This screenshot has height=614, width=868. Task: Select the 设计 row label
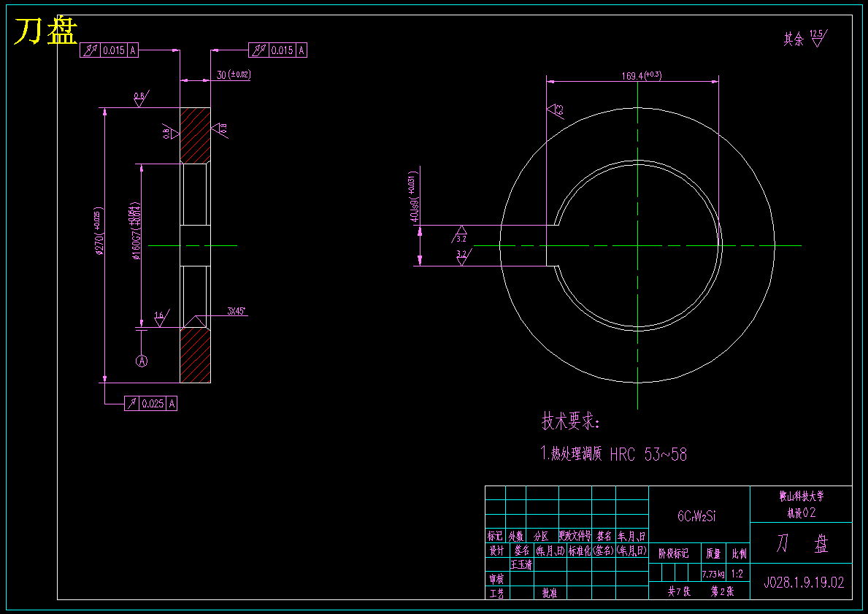coord(496,550)
